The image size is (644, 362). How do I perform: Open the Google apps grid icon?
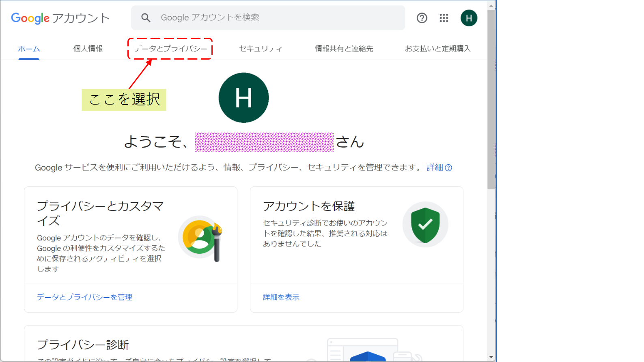(444, 18)
